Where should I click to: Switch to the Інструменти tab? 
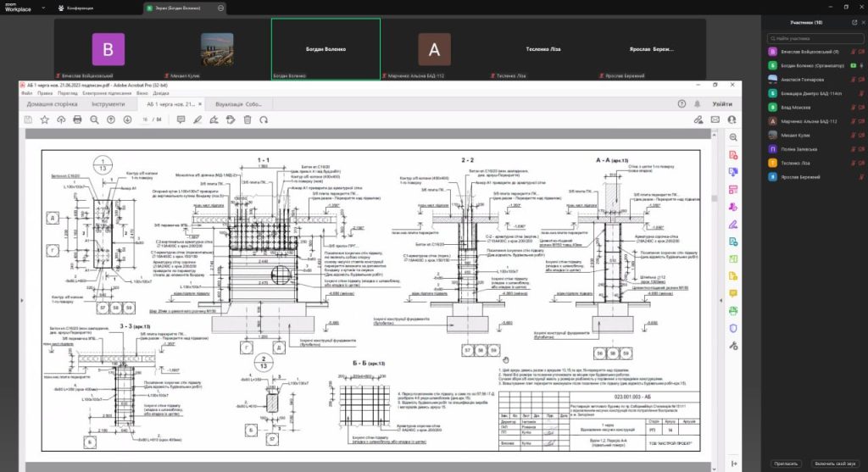[108, 103]
